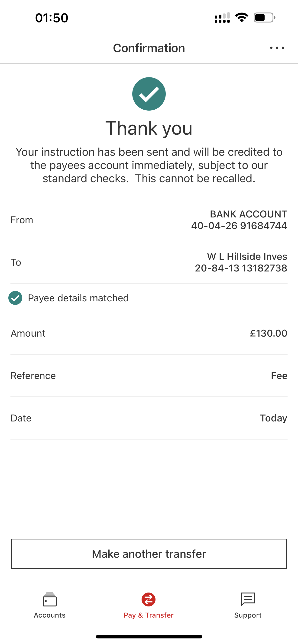Image resolution: width=298 pixels, height=644 pixels.
Task: Tap the W L Hillside Inves payee
Action: point(247,256)
